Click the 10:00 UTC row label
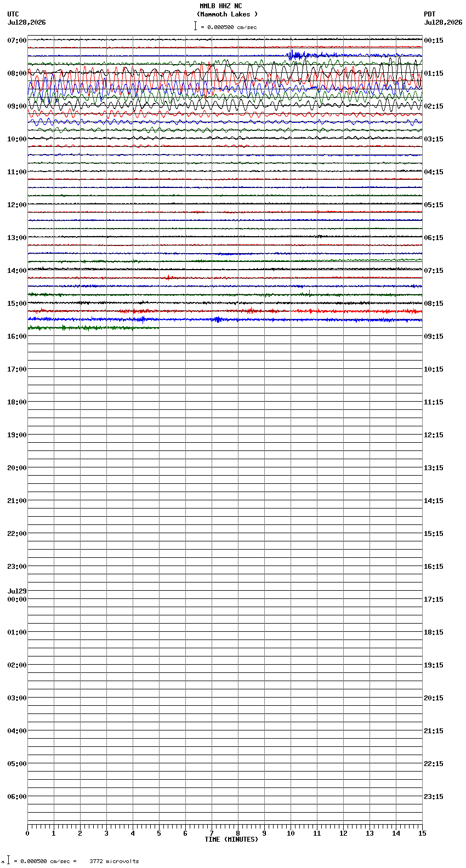The height and width of the screenshot is (868, 466). pyautogui.click(x=17, y=139)
